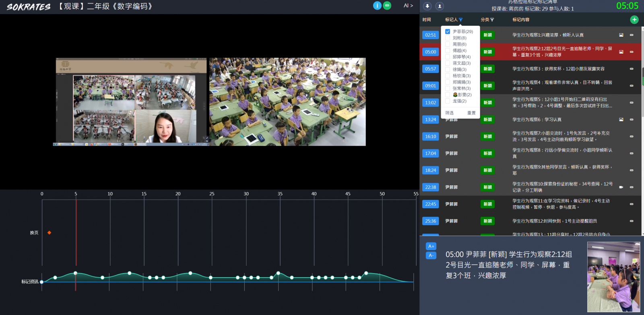Tick the 周丽(6) checkbox in filter list

click(448, 44)
